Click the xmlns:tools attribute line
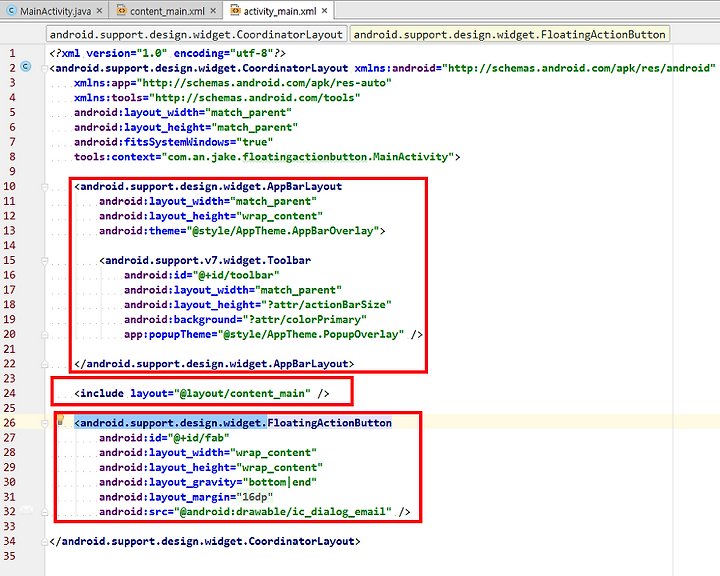Viewport: 720px width, 576px height. (x=217, y=98)
